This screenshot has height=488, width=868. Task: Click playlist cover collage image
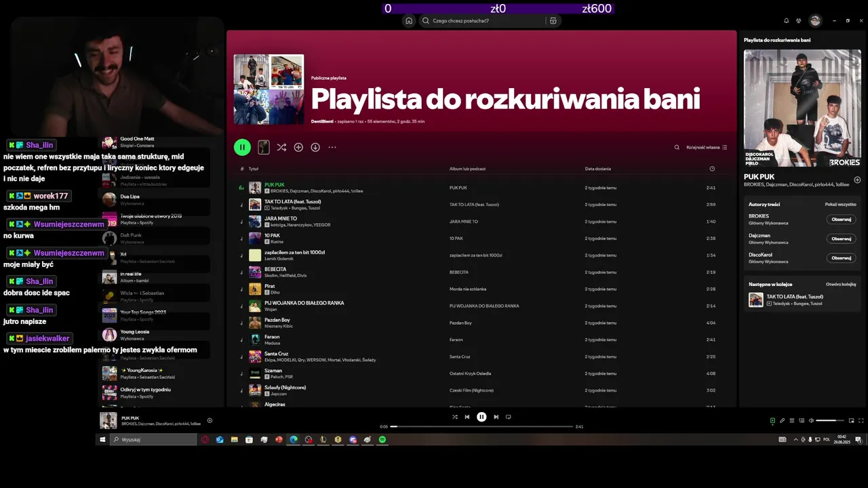tap(269, 89)
